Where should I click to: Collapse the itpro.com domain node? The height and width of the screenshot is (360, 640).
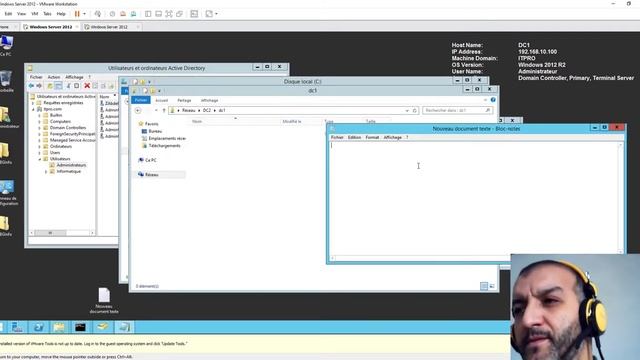click(x=33, y=109)
